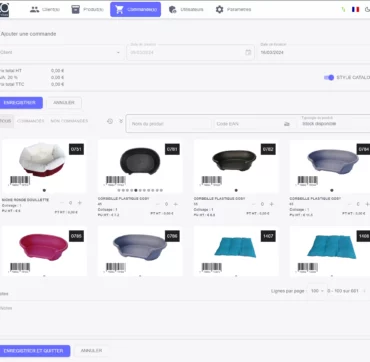
Task: Open Paramètres gear icon section
Action: point(233,9)
